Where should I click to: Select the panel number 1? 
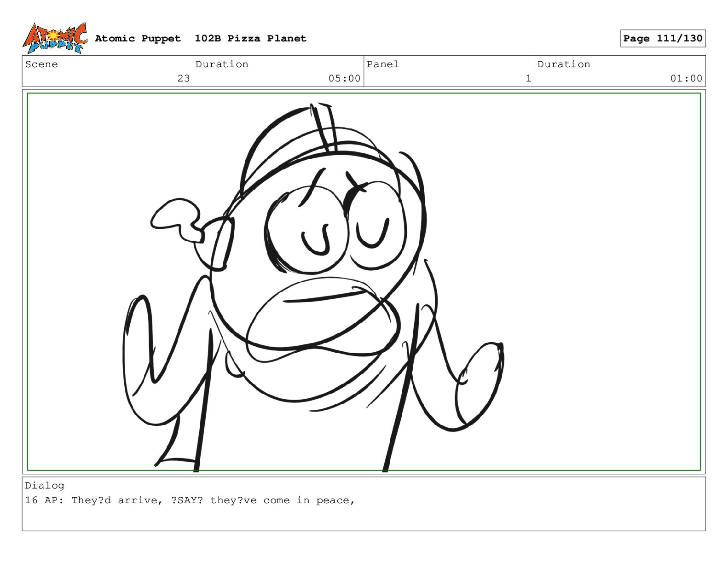[x=528, y=78]
